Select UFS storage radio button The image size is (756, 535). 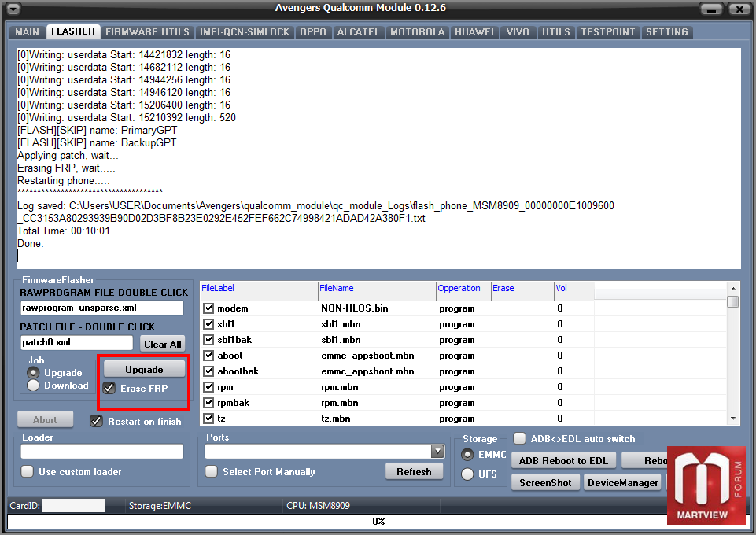click(x=467, y=474)
